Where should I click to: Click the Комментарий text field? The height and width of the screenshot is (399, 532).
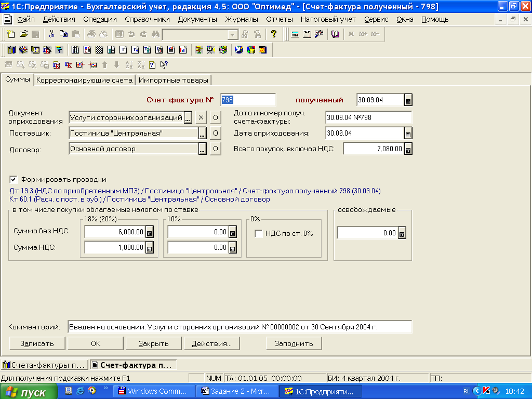click(240, 327)
